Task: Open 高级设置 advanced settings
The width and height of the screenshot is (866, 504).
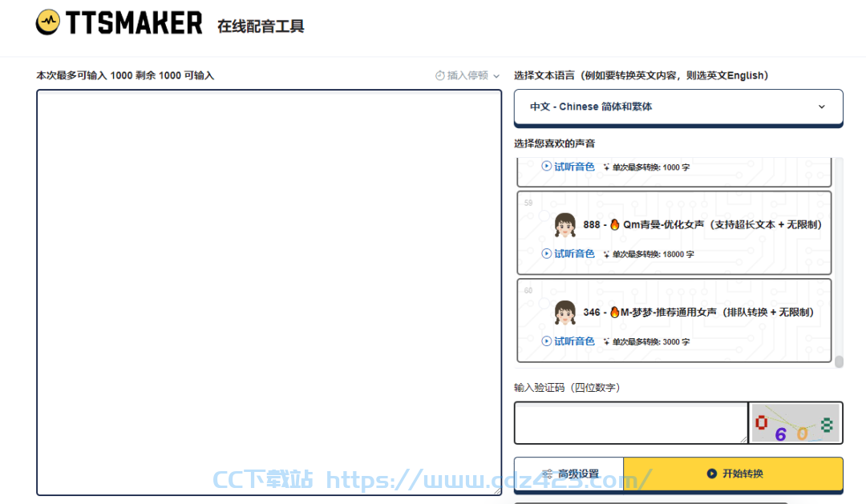Action: pyautogui.click(x=569, y=474)
